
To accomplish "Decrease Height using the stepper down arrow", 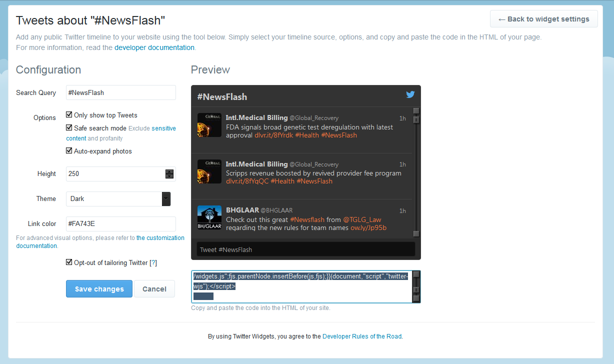I will 169,176.
